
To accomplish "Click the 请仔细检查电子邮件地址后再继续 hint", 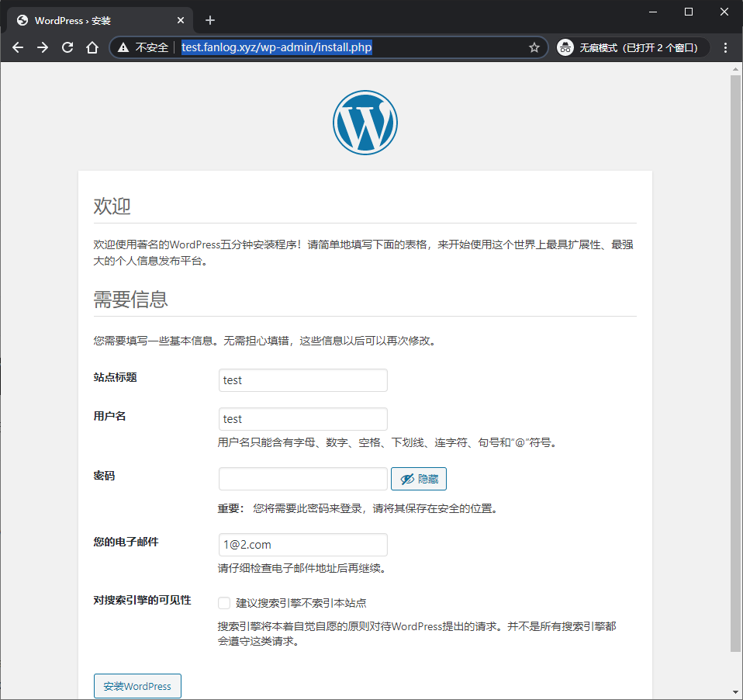I will [302, 568].
